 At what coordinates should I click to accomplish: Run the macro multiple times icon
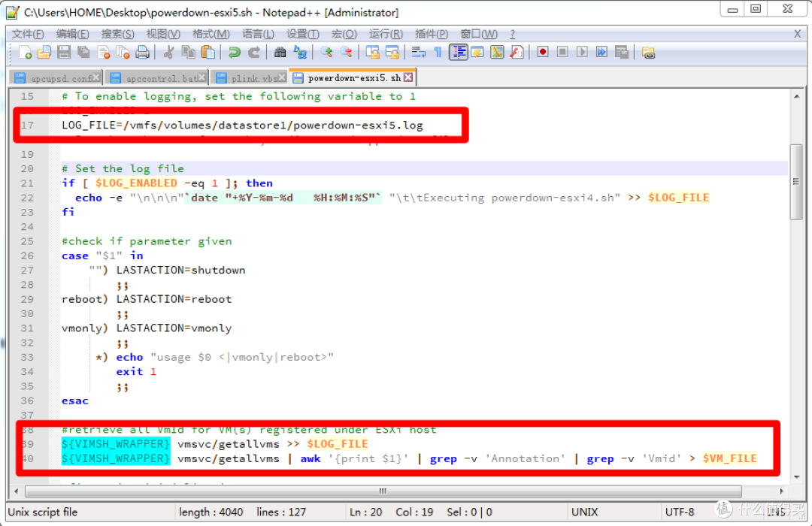601,52
